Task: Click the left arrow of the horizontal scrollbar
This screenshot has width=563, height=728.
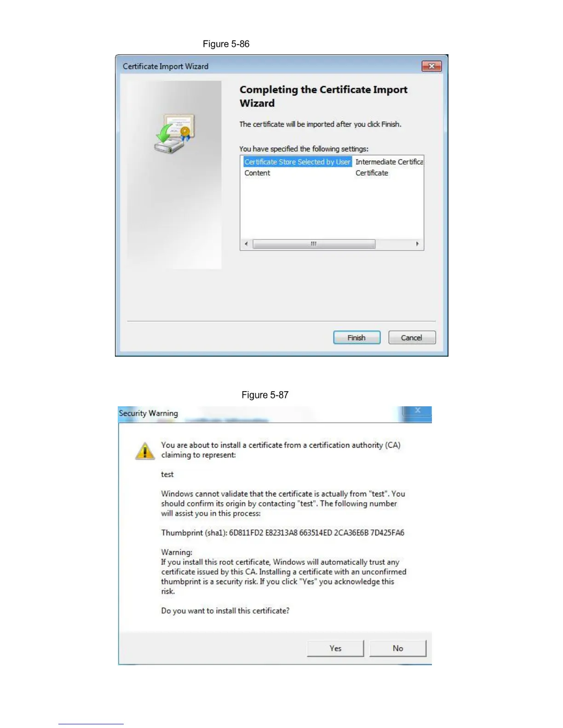Action: tap(246, 244)
